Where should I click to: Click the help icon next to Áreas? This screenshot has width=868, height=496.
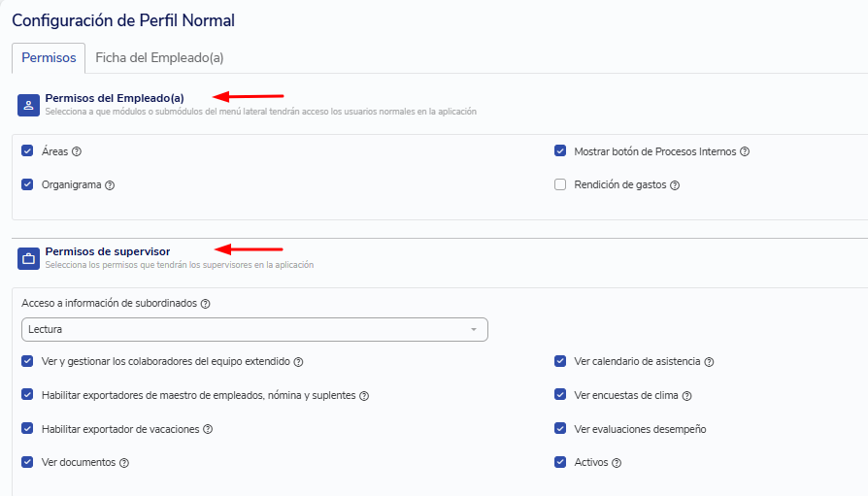click(x=77, y=151)
